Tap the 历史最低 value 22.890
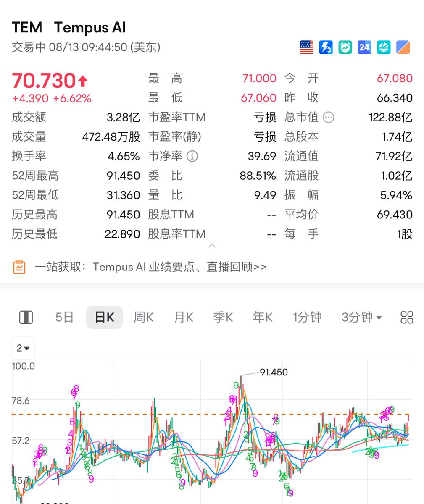This screenshot has height=504, width=424. point(122,234)
